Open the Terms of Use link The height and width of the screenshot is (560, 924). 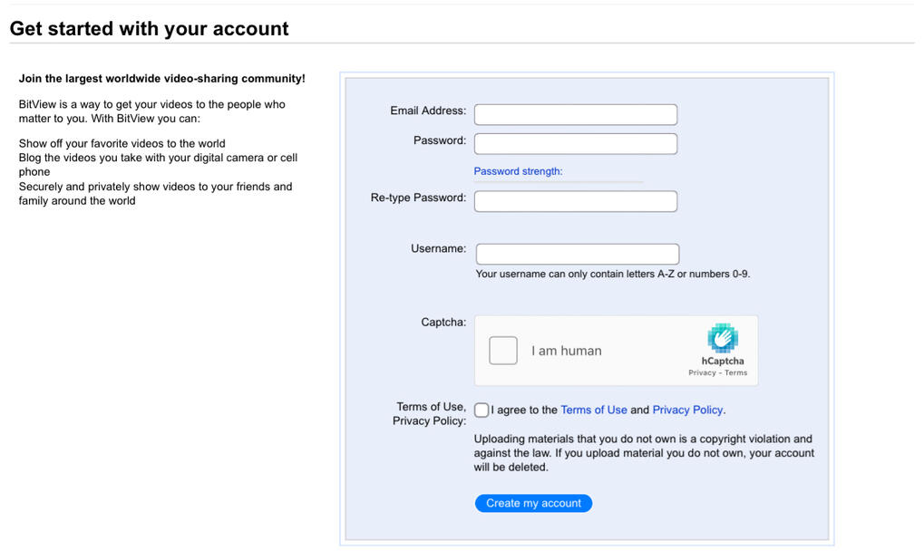594,410
